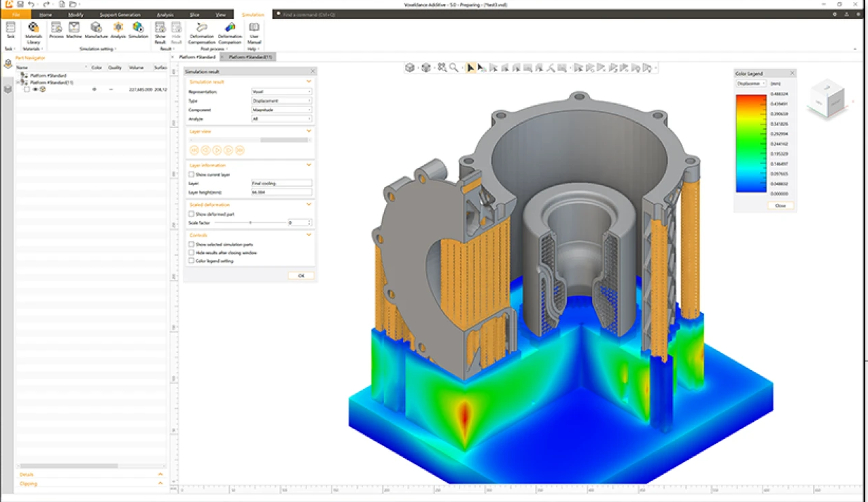Image resolution: width=868 pixels, height=502 pixels.
Task: Play the layer animation
Action: 217,150
